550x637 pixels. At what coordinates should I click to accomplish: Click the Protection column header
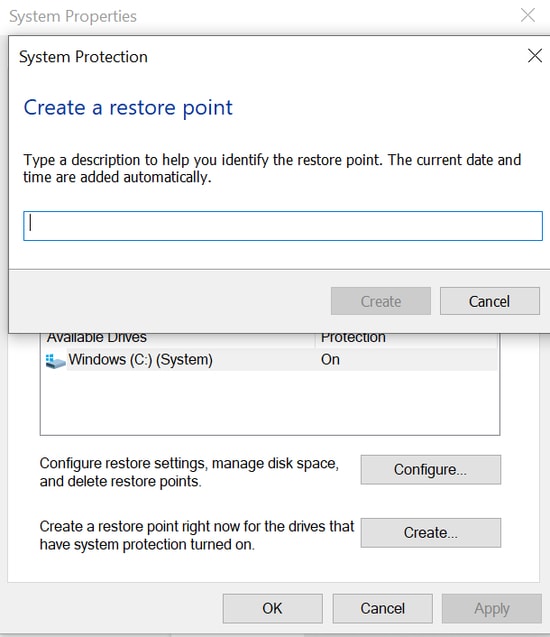pos(353,338)
